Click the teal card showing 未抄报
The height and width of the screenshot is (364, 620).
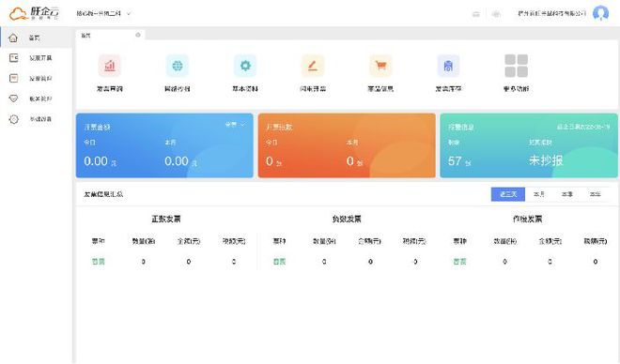pyautogui.click(x=529, y=145)
